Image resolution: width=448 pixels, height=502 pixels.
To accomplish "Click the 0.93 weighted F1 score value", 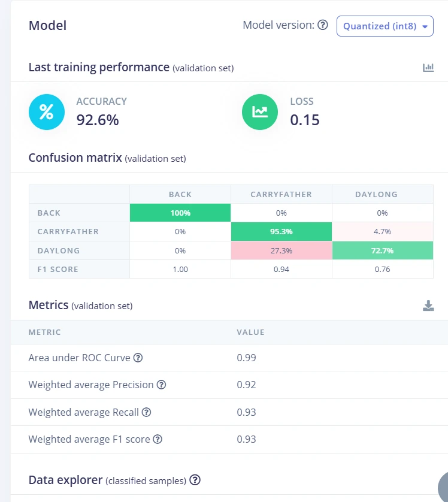I will point(246,439).
